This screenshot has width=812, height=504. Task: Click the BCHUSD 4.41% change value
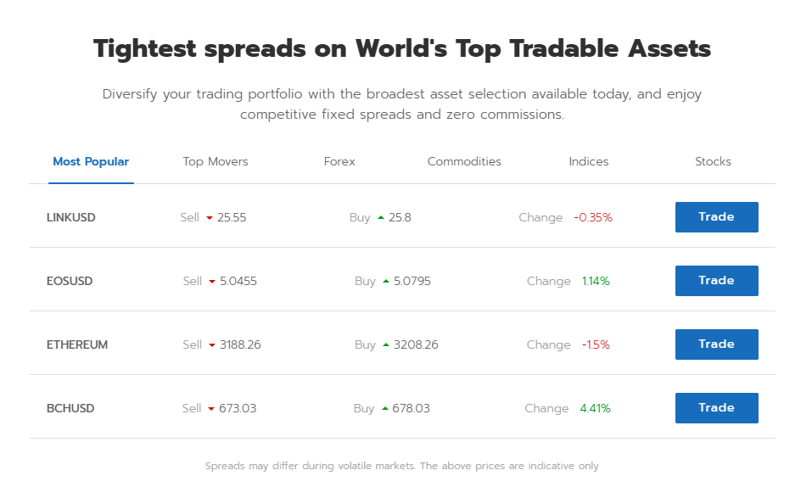pyautogui.click(x=595, y=409)
